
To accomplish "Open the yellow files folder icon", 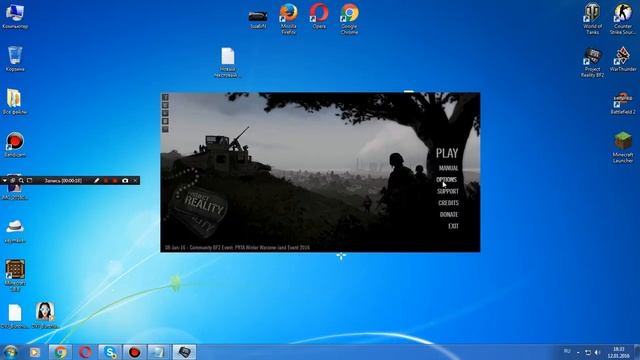I will click(15, 102).
